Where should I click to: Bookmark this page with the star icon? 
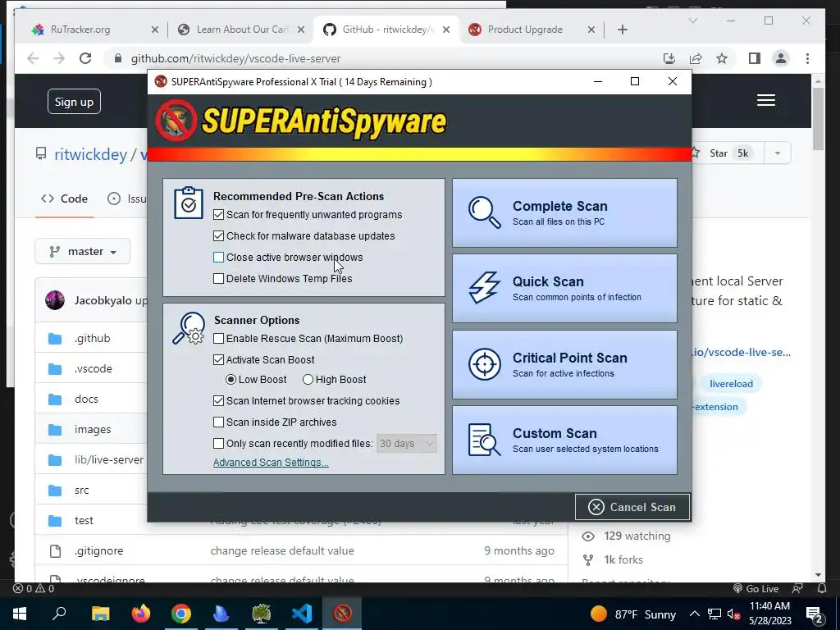722,58
